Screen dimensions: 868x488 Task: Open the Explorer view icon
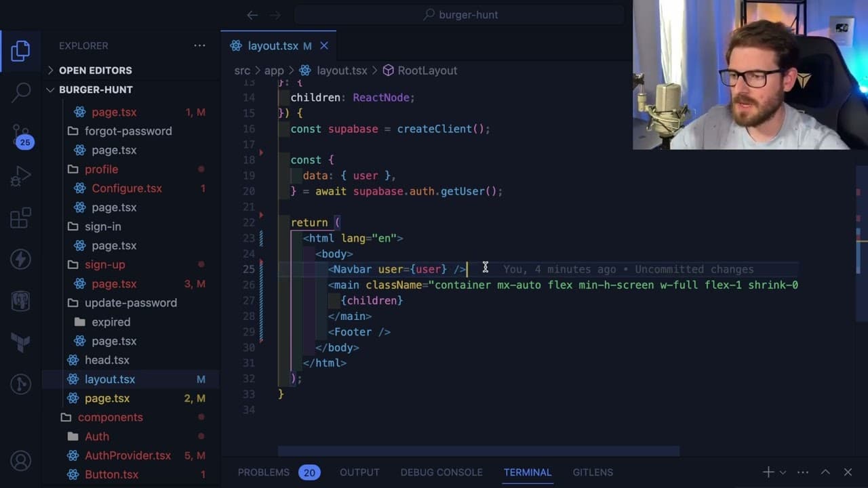tap(20, 51)
